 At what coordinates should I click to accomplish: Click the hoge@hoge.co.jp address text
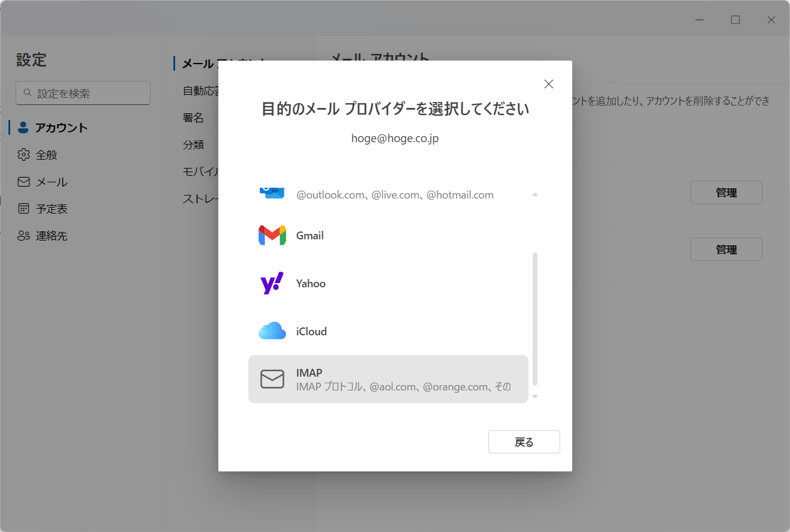[x=395, y=139]
